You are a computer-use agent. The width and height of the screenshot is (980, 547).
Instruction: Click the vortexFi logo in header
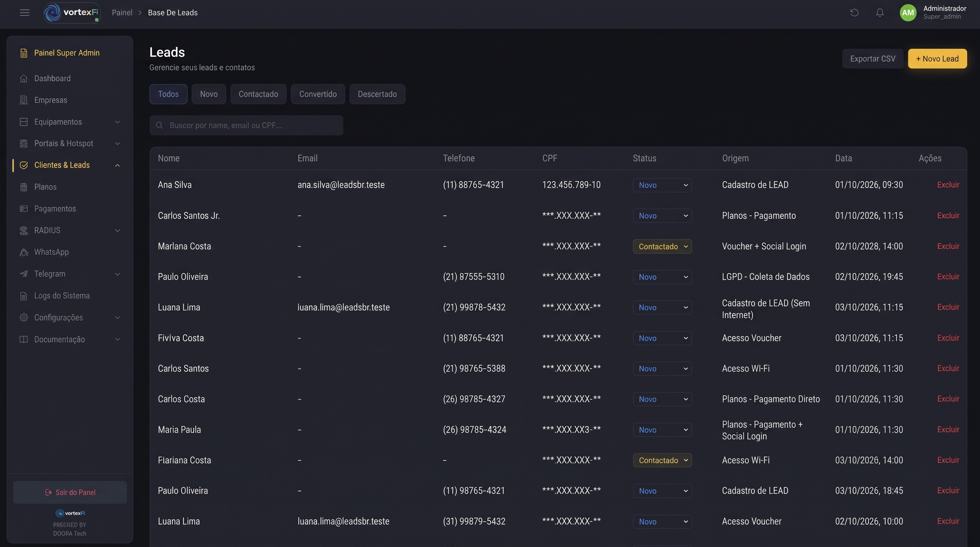point(72,12)
